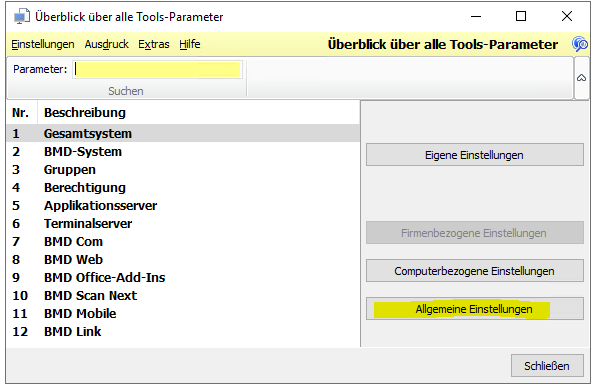Select the BMD-System row
Image resolution: width=597 pixels, height=387 pixels.
183,152
